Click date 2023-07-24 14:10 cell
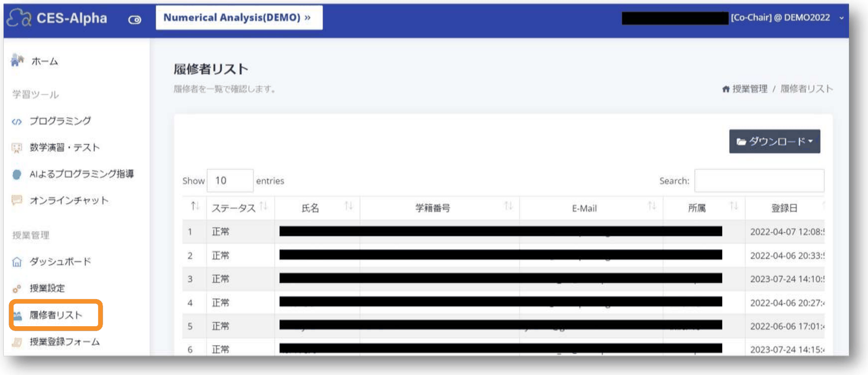868x375 pixels. [x=787, y=279]
